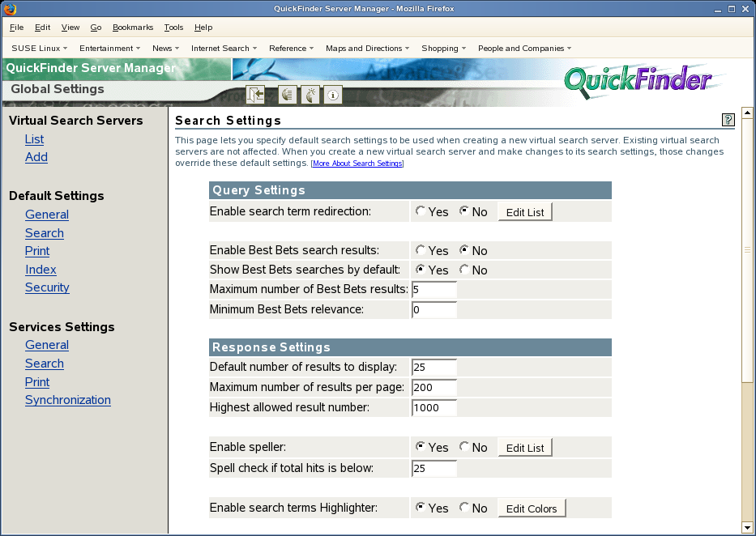Open the View menu

pos(70,28)
